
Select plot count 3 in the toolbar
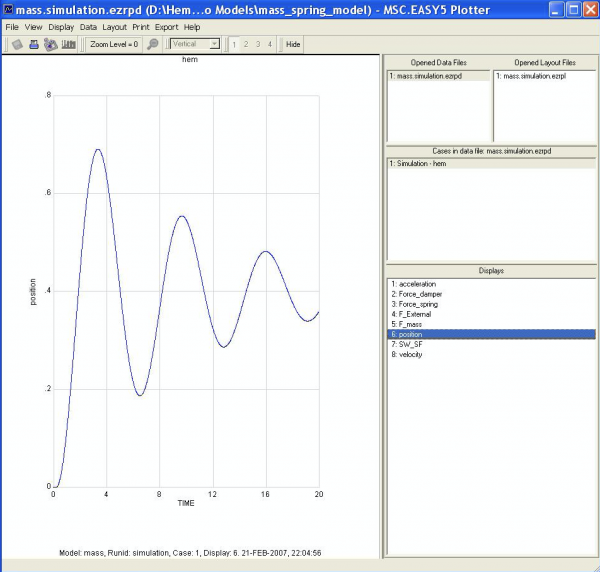click(x=258, y=44)
